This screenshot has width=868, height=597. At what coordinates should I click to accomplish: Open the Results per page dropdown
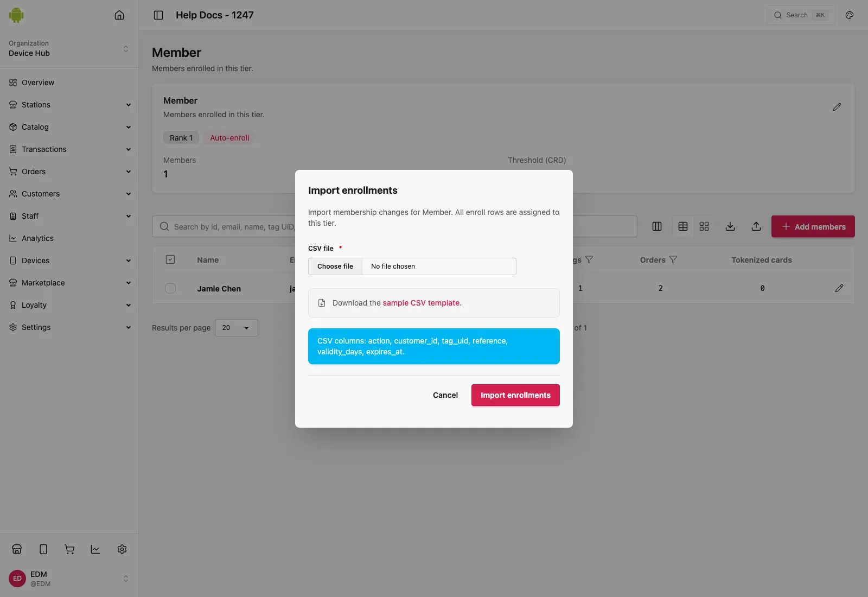(x=237, y=328)
